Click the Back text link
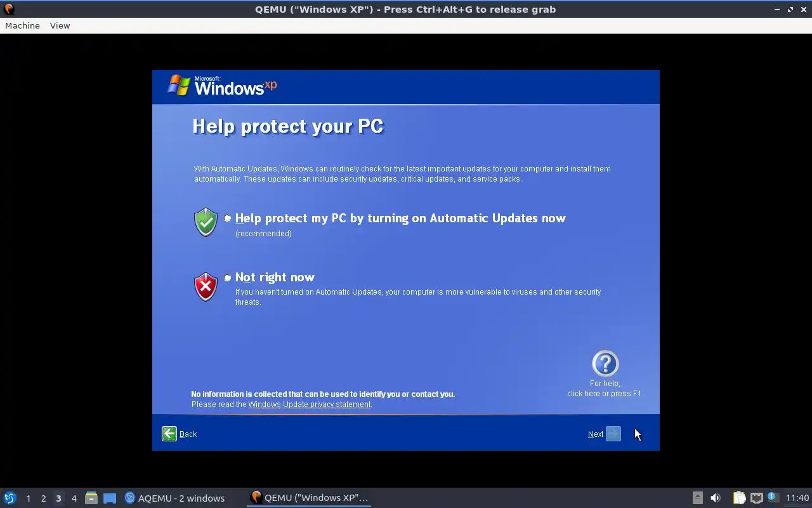 (188, 434)
